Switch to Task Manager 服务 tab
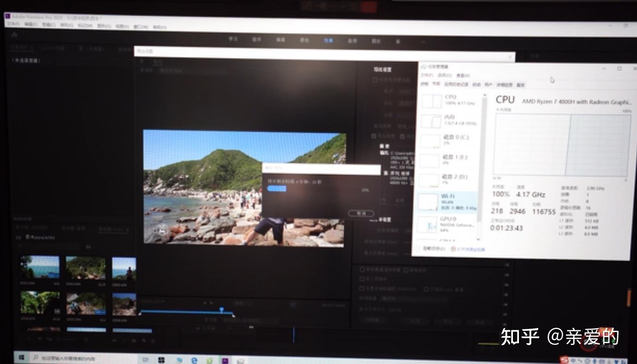The height and width of the screenshot is (364, 637). (521, 85)
